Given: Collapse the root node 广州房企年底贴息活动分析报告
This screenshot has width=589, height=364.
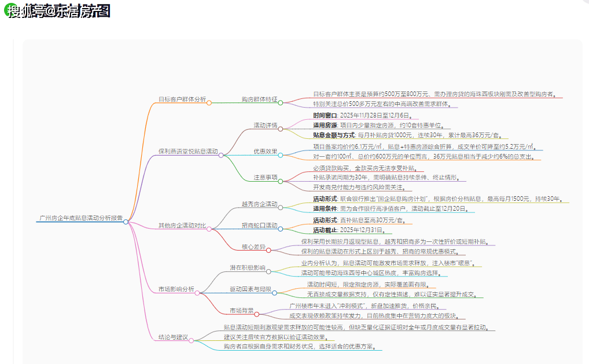Looking at the screenshot, I should [x=126, y=222].
